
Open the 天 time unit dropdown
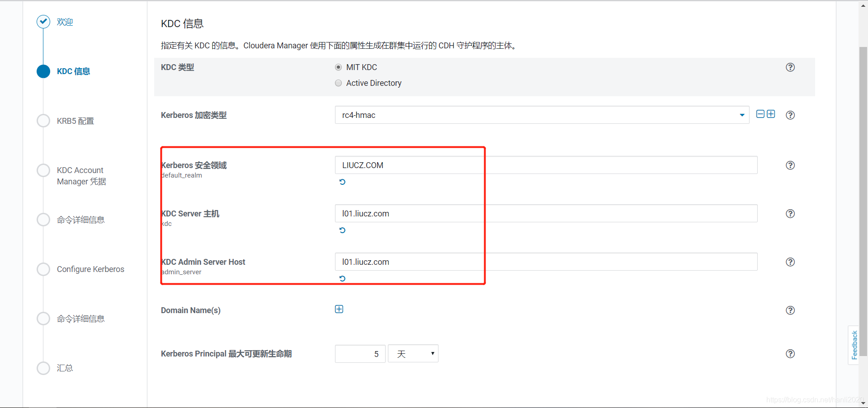coord(413,354)
